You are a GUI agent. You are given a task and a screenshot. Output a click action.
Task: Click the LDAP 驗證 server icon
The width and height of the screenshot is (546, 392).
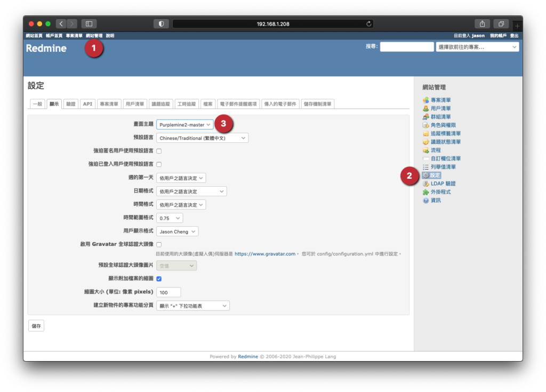pos(425,183)
